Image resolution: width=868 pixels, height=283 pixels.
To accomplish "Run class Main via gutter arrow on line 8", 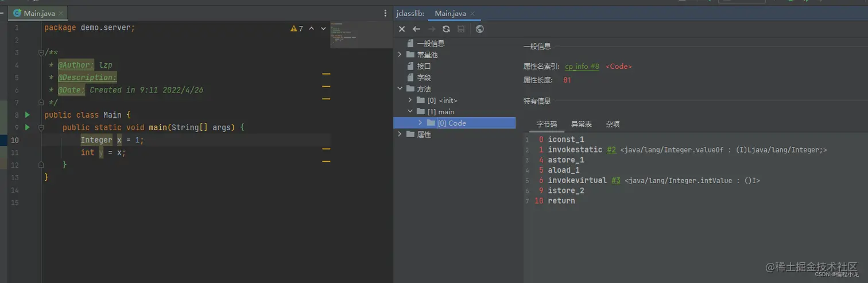I will click(x=27, y=115).
